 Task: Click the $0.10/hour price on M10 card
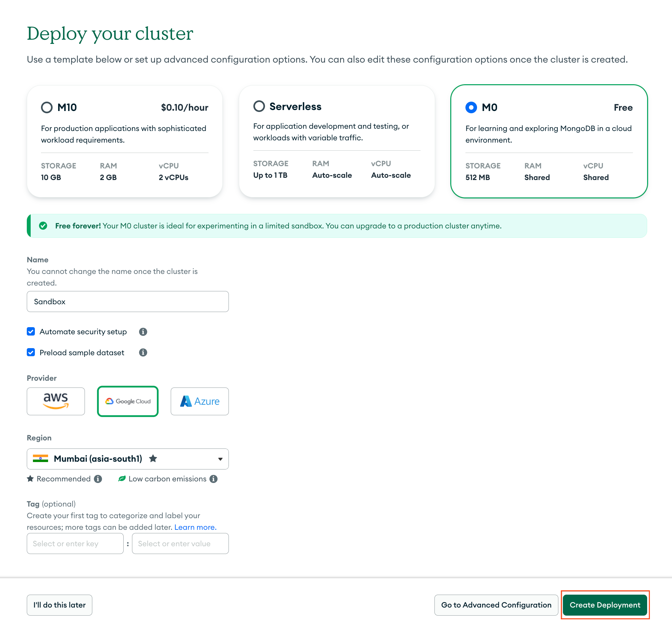tap(185, 107)
